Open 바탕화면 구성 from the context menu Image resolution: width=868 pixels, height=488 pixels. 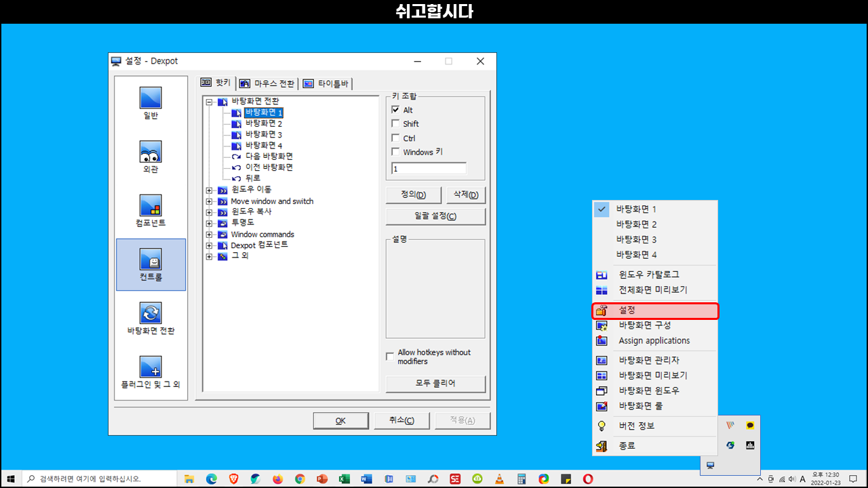point(655,325)
